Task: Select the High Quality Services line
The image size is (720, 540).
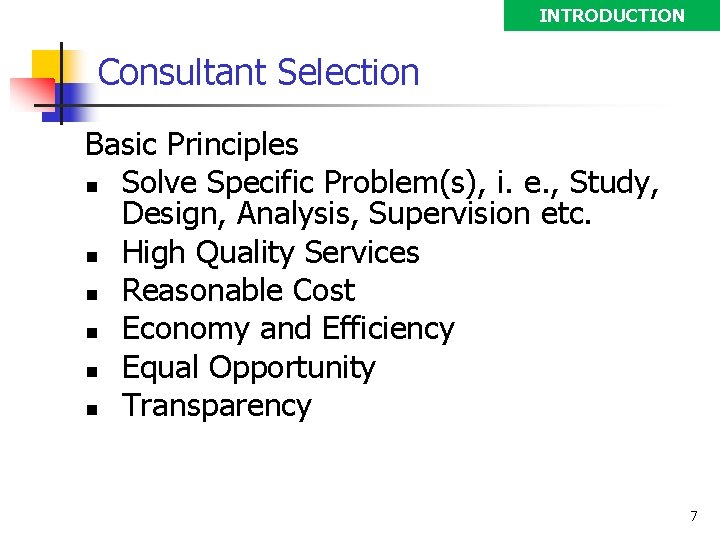Action: pos(270,253)
